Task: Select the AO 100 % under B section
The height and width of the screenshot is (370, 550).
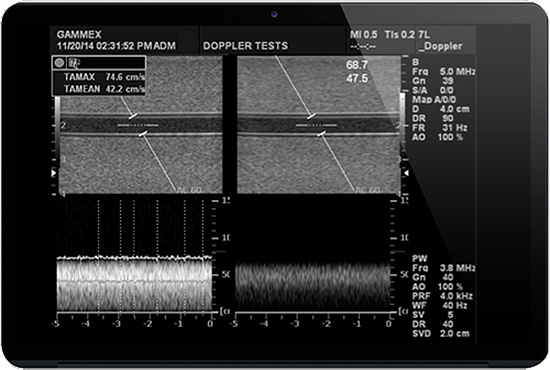Action: [437, 137]
